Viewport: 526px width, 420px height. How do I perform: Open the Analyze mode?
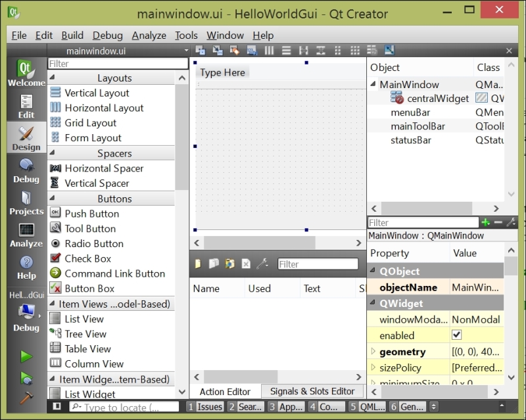[x=26, y=235]
